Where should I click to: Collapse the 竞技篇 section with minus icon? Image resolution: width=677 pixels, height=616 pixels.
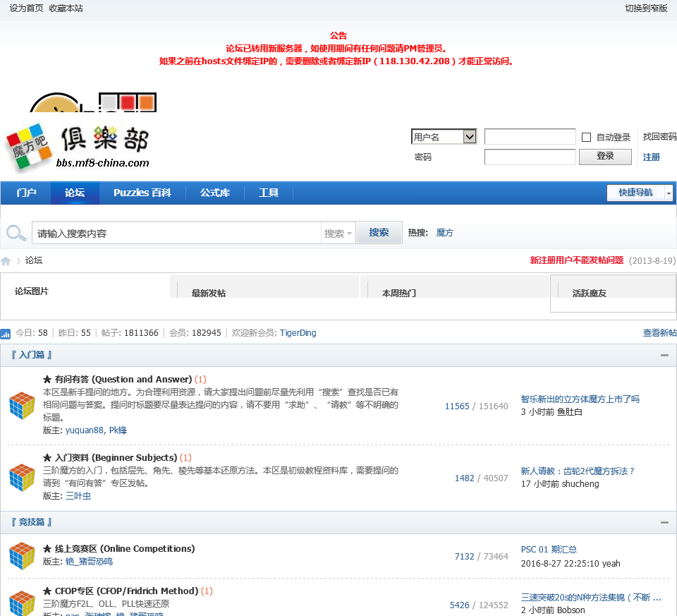(x=664, y=522)
